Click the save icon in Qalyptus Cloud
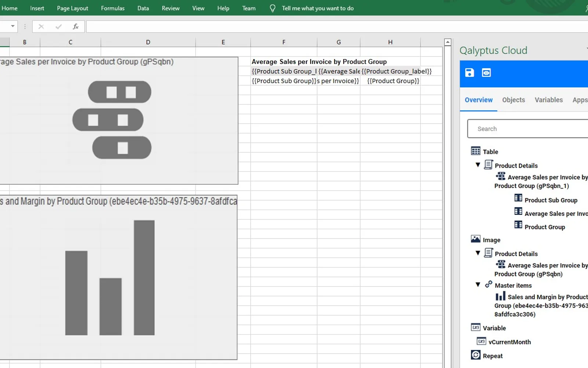The height and width of the screenshot is (368, 588). tap(469, 72)
